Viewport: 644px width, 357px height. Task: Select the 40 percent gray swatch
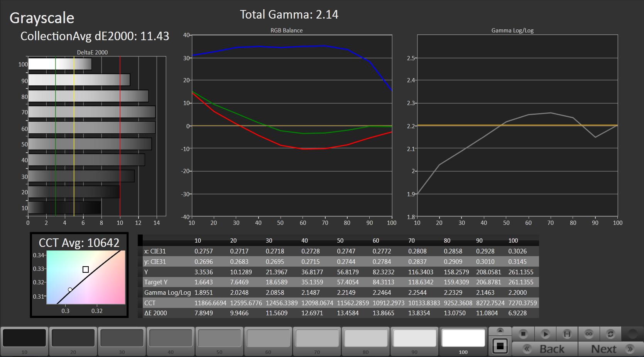[171, 341]
